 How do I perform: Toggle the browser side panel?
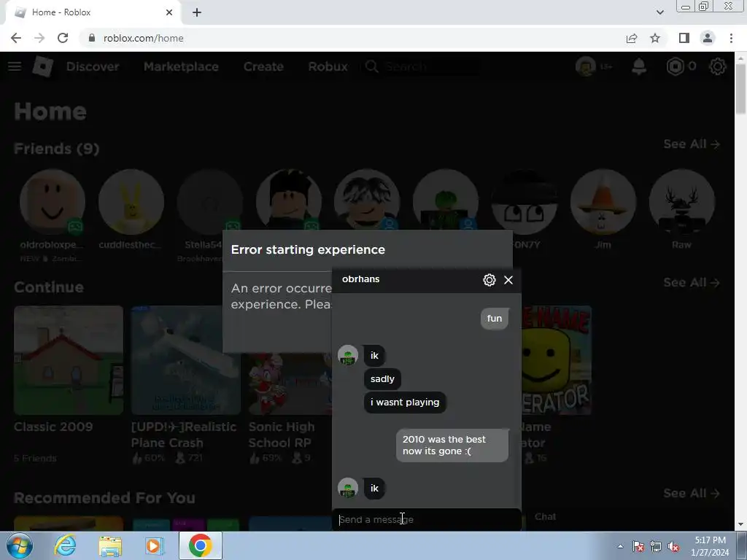[x=684, y=38]
